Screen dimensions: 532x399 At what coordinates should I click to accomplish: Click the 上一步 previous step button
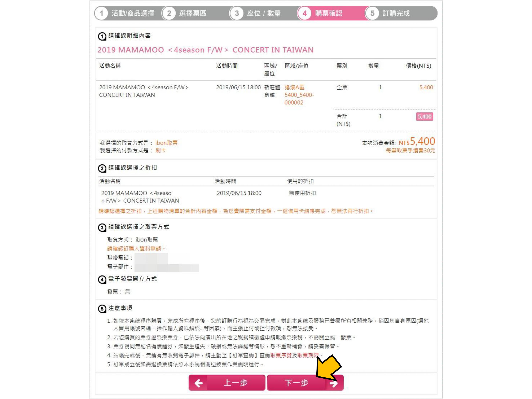[227, 383]
